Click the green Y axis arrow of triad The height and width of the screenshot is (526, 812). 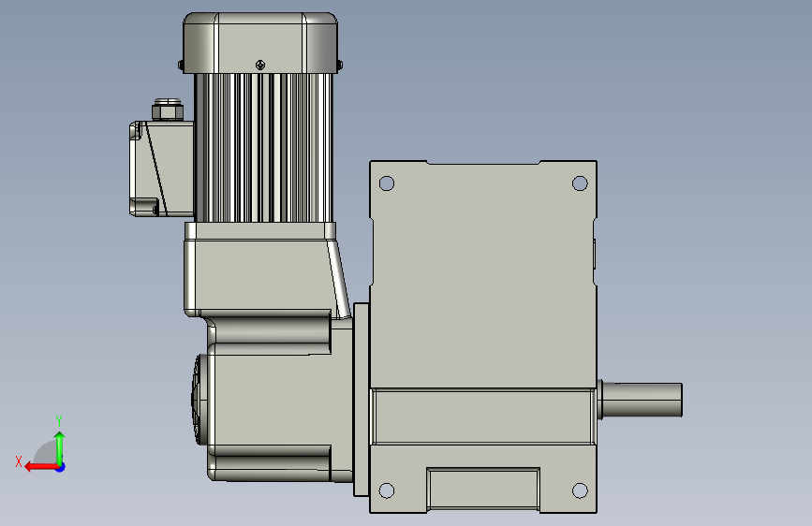click(x=60, y=447)
